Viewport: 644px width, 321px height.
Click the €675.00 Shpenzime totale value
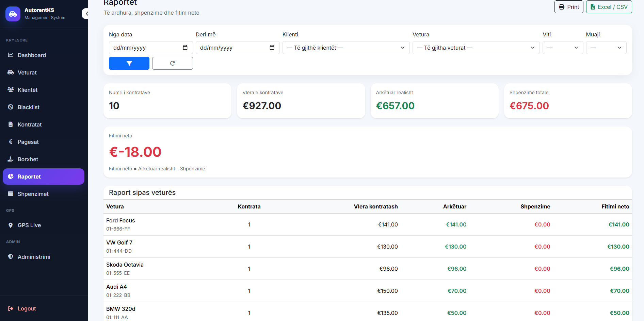point(529,106)
